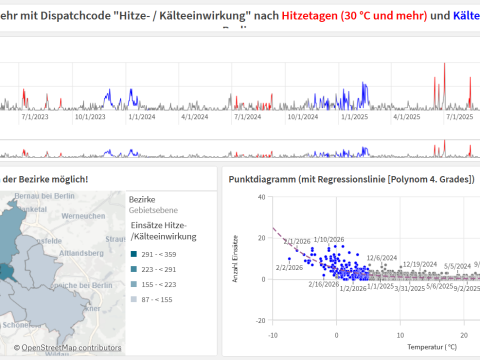
Task: Select scatter label 2/1/2026
Action: [x=297, y=241]
